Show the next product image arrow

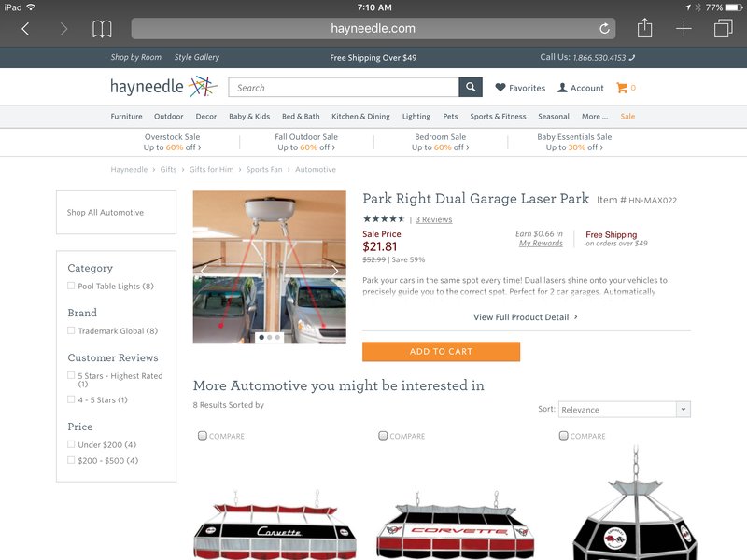coord(335,271)
